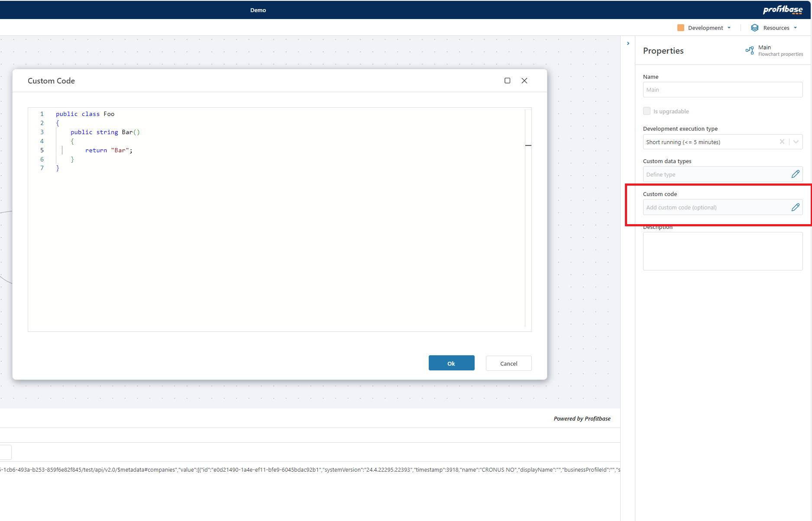Check the upgradable option in Properties
Viewport: 812px width, 521px height.
647,111
